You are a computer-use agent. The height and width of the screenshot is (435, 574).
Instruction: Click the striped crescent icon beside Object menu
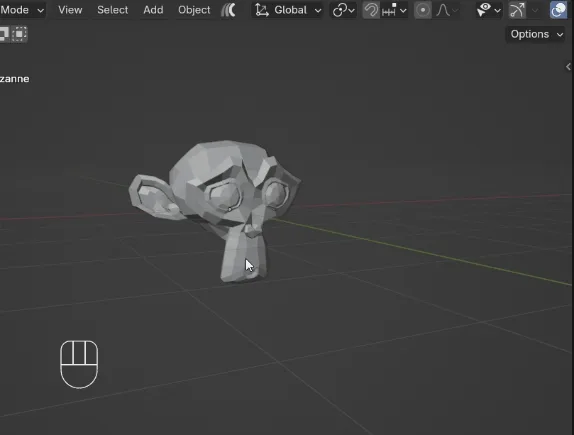(229, 10)
